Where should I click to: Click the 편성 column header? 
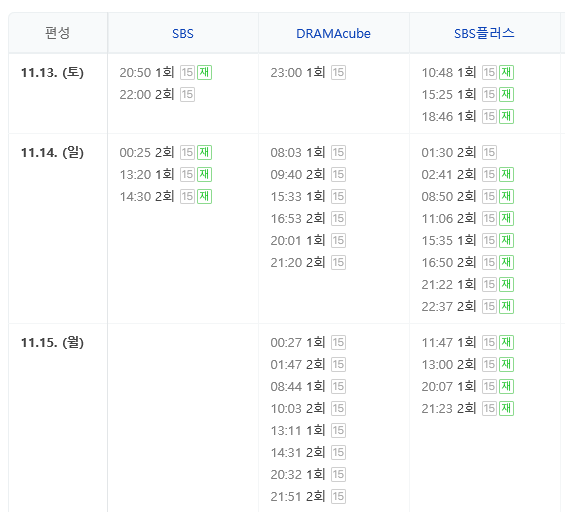pyautogui.click(x=57, y=33)
